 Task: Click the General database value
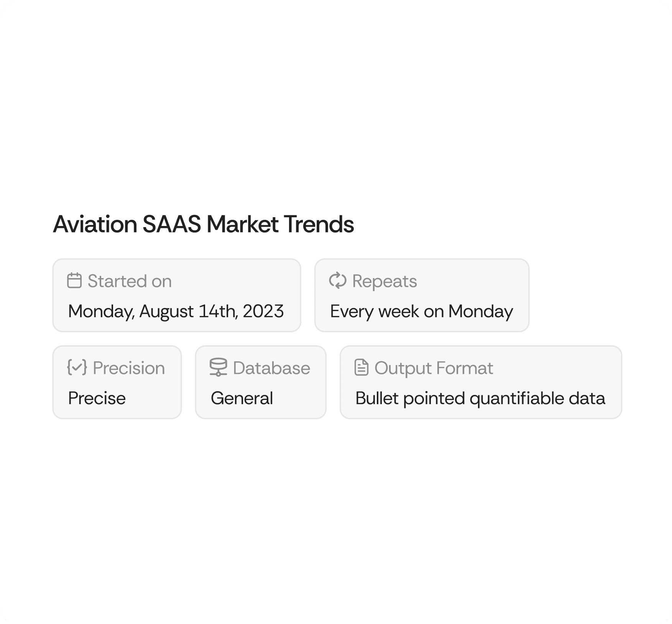point(242,398)
